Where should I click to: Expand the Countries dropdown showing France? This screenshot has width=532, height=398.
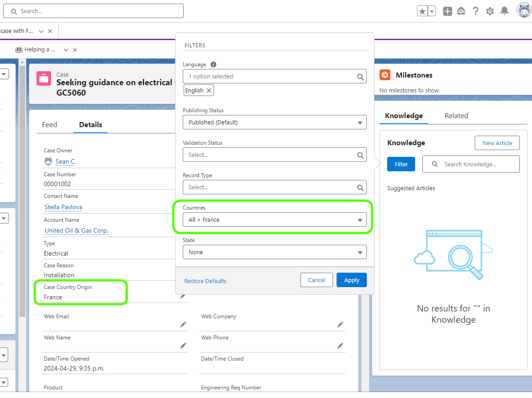[x=274, y=220]
